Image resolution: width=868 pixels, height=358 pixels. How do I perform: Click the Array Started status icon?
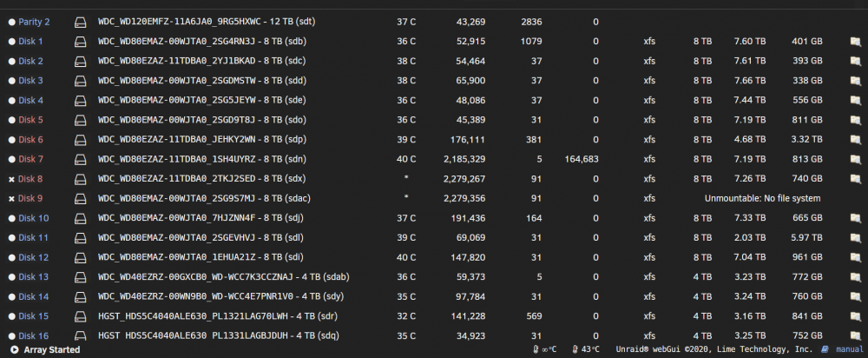pyautogui.click(x=15, y=349)
